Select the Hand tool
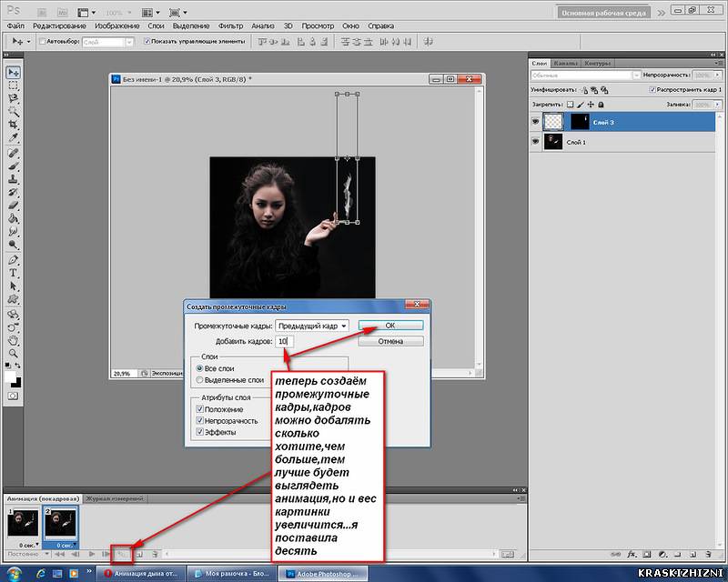Image resolution: width=728 pixels, height=582 pixels. click(14, 341)
